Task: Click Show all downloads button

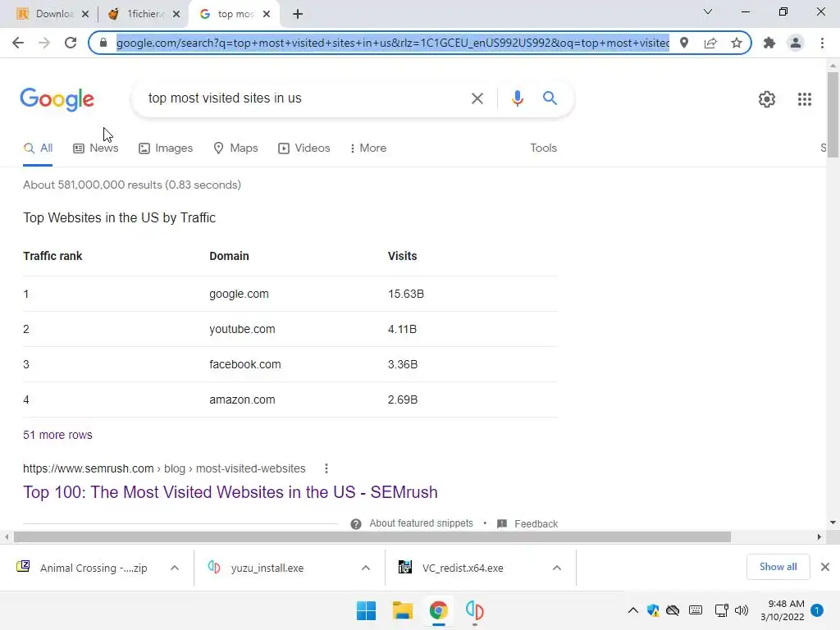Action: click(x=778, y=567)
